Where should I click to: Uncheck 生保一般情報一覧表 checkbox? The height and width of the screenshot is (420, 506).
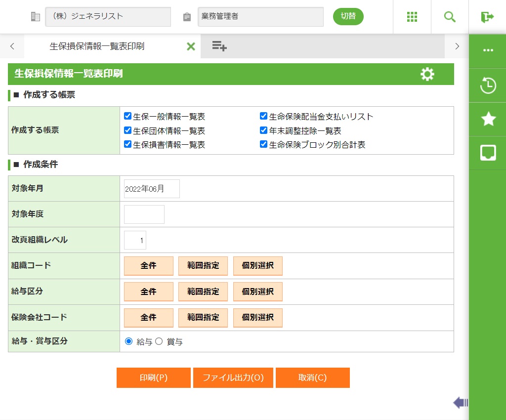[x=128, y=117]
